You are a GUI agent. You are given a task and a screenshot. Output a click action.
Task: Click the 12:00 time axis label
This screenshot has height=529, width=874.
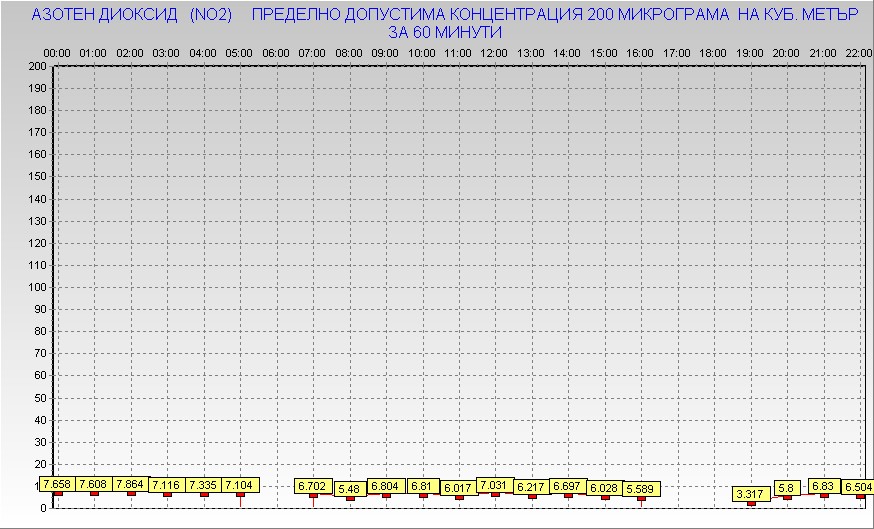coord(494,52)
